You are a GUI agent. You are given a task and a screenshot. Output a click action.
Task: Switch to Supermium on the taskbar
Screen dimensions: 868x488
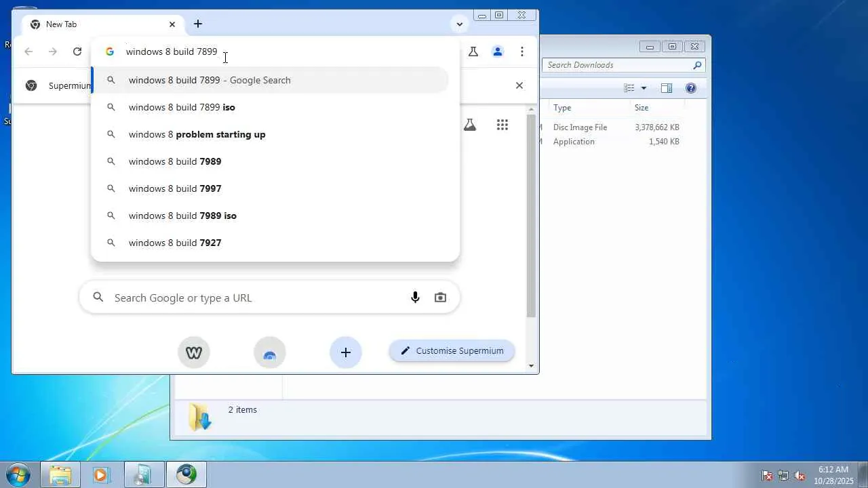coord(186,474)
